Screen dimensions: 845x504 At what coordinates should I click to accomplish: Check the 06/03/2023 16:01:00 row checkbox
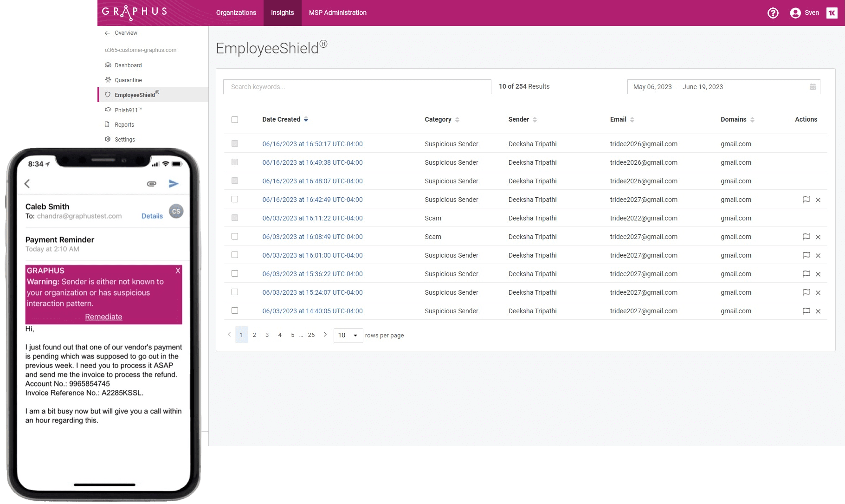tap(235, 255)
